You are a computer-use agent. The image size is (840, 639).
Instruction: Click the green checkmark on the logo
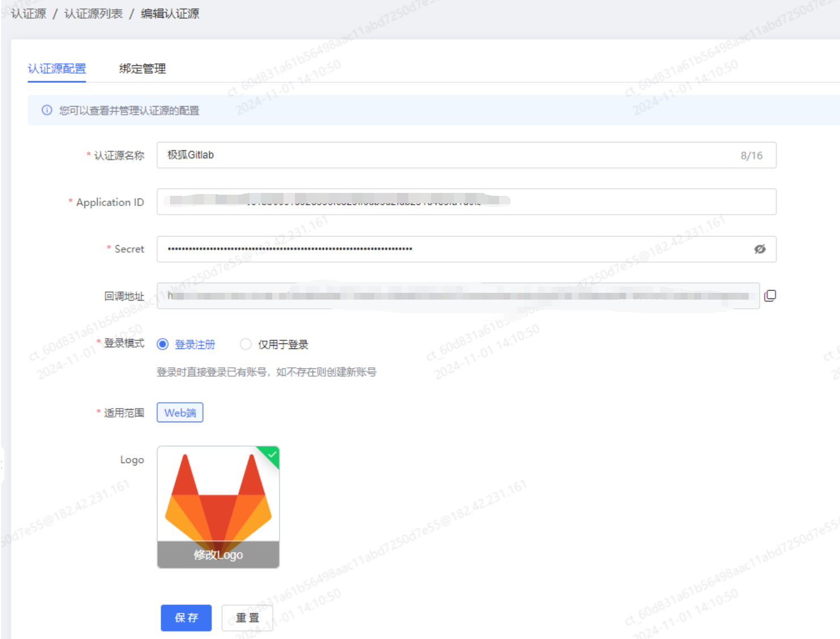point(272,454)
